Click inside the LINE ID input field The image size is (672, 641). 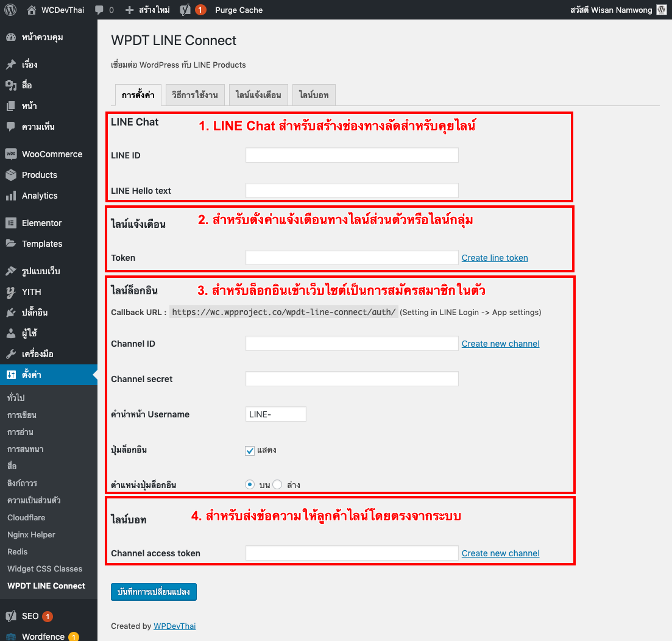coord(352,155)
